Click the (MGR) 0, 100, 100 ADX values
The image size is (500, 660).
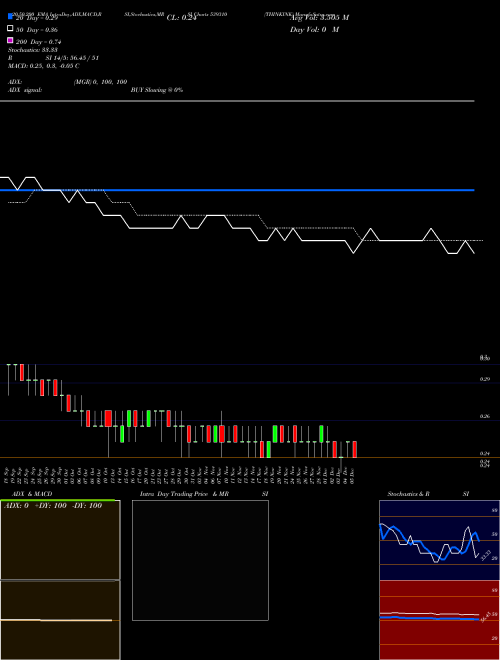click(x=101, y=82)
